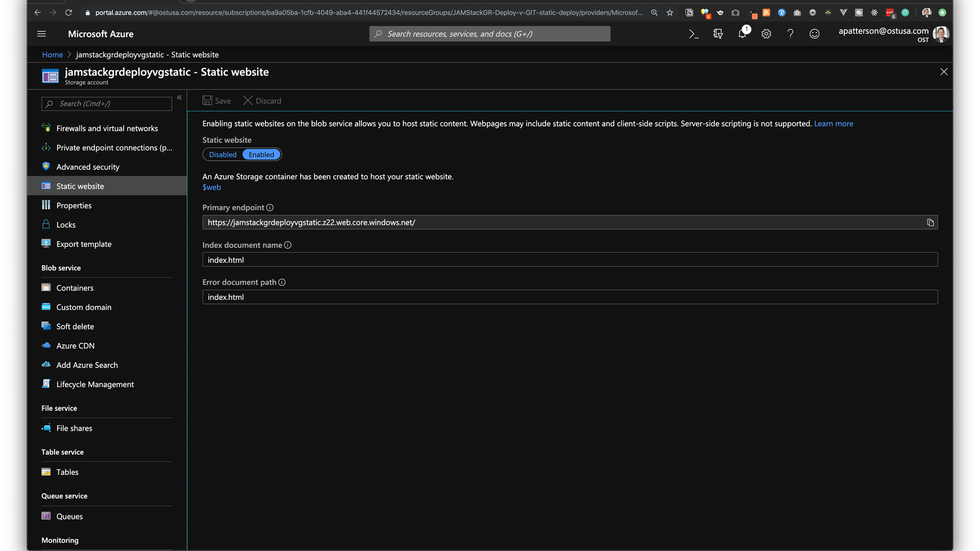Screen dimensions: 980x551
Task: Click the Error document path field
Action: [x=570, y=297]
